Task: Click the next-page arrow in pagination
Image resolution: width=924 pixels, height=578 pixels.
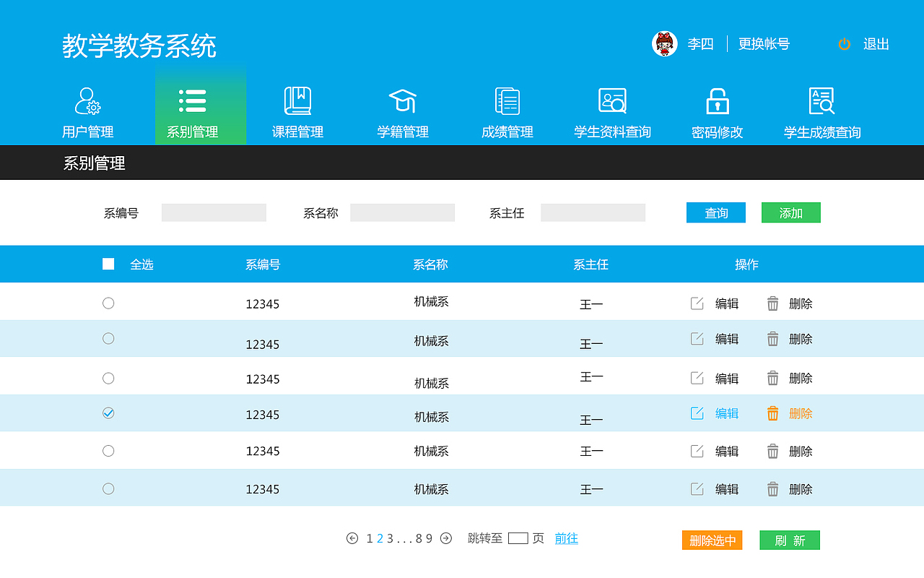Action: (x=446, y=538)
